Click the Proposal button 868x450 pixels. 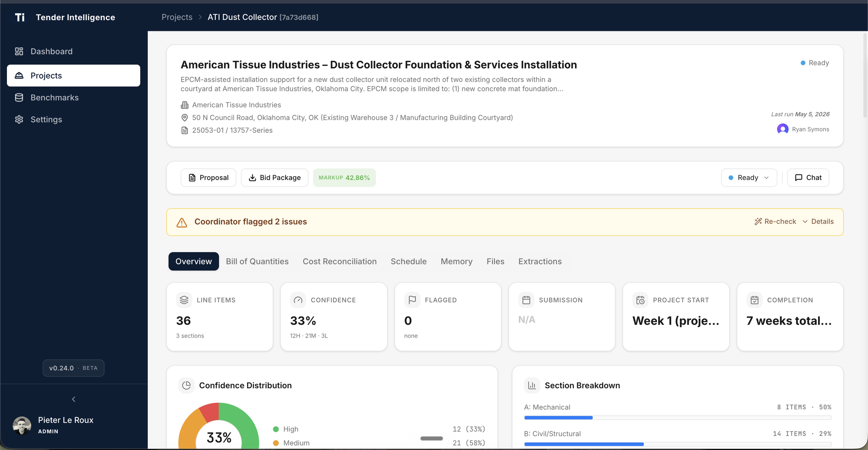click(208, 177)
